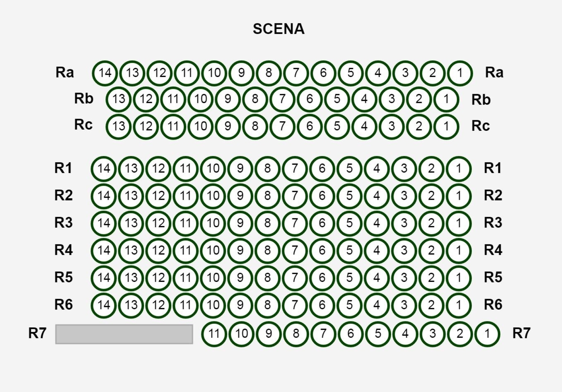This screenshot has width=562, height=392.
Task: Choose seat 14 in row R6
Action: (103, 305)
